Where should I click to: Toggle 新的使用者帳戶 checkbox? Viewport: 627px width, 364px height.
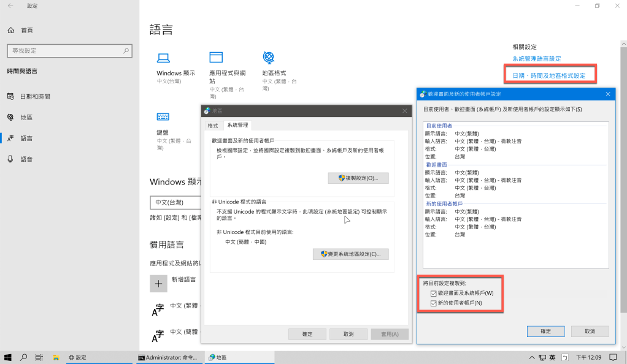(434, 303)
